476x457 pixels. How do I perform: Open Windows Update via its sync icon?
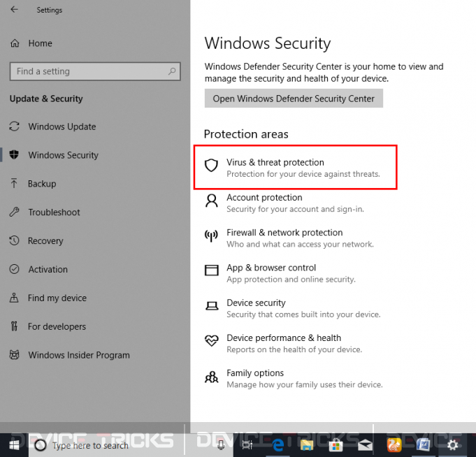(x=14, y=126)
